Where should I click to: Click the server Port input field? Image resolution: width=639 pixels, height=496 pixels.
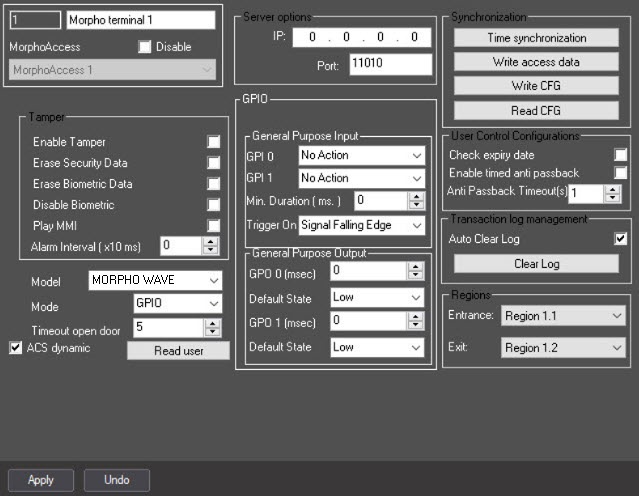point(389,65)
